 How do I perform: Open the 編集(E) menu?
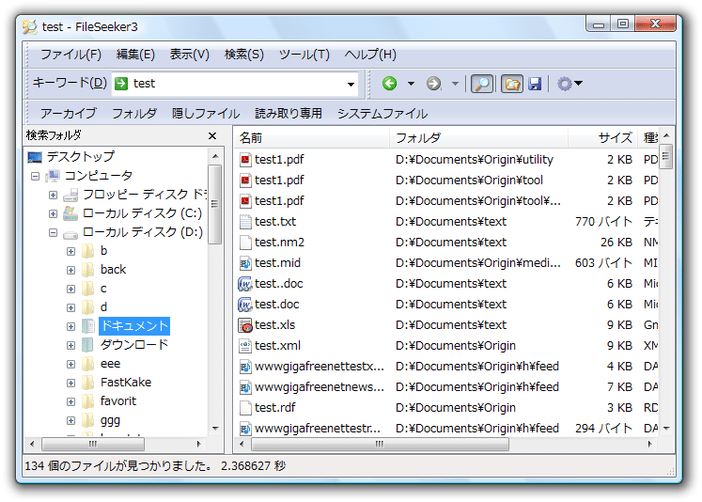click(x=135, y=54)
